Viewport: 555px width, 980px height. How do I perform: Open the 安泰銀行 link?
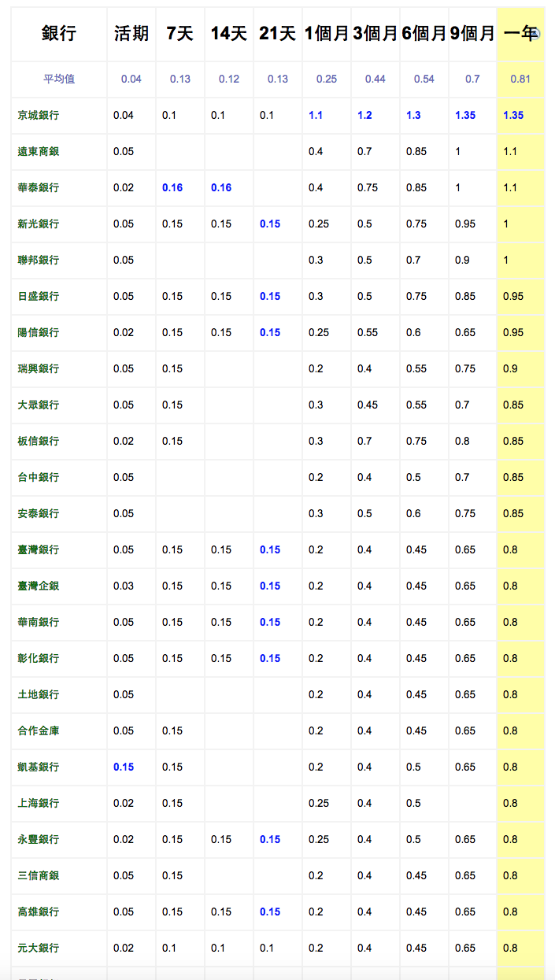(x=39, y=513)
